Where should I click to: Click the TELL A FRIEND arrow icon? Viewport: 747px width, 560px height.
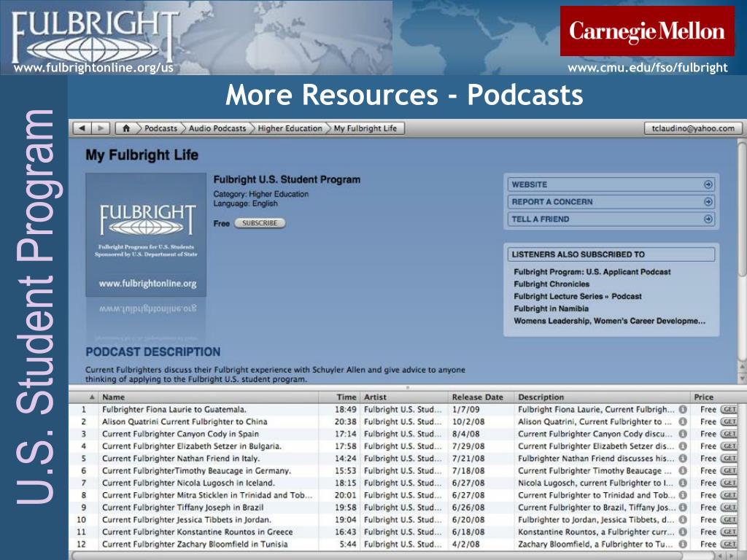pos(708,219)
